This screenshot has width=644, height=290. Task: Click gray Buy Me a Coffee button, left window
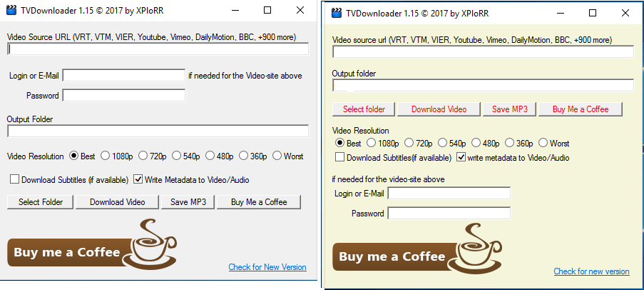(259, 202)
